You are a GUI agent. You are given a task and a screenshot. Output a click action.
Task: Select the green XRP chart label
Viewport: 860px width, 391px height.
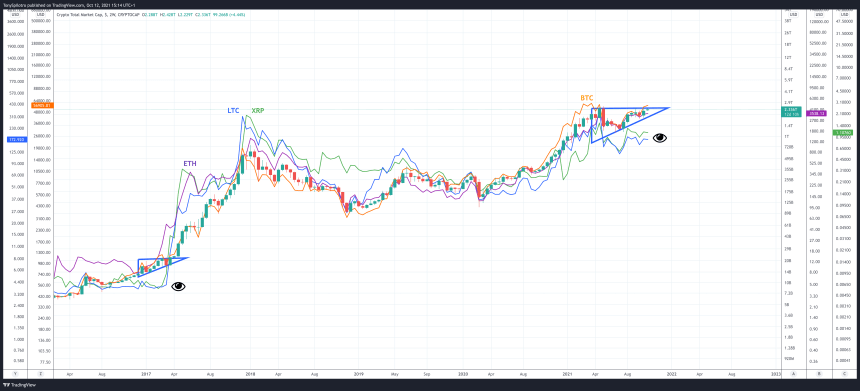click(258, 111)
